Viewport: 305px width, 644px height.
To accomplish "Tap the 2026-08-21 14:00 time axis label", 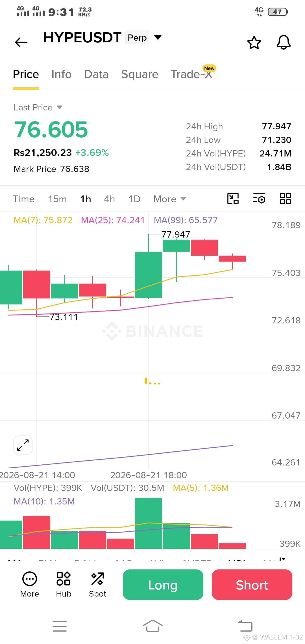I will [38, 475].
